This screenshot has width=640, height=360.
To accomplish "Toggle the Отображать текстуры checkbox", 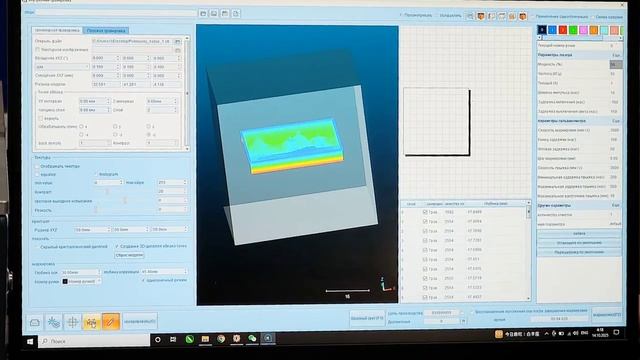I will tap(37, 167).
